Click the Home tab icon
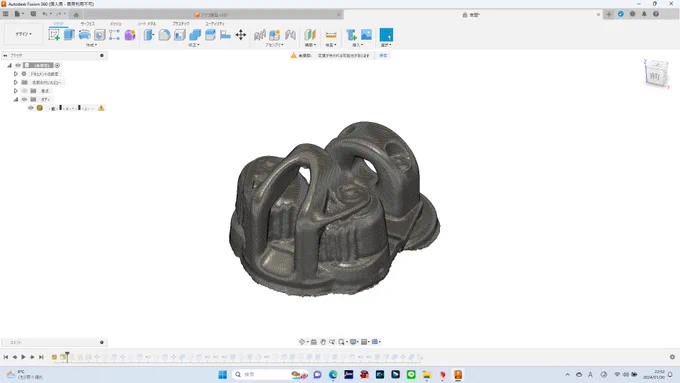The width and height of the screenshot is (680, 383). point(76,15)
